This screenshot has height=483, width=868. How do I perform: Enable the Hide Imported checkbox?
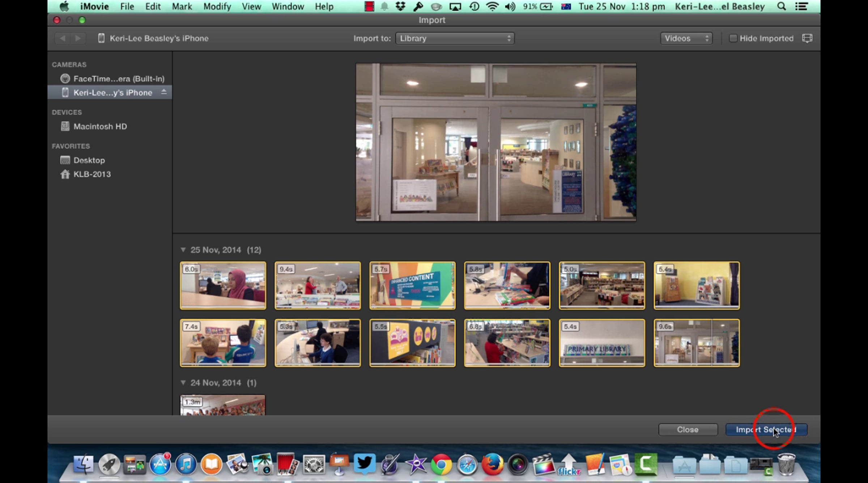pyautogui.click(x=733, y=38)
